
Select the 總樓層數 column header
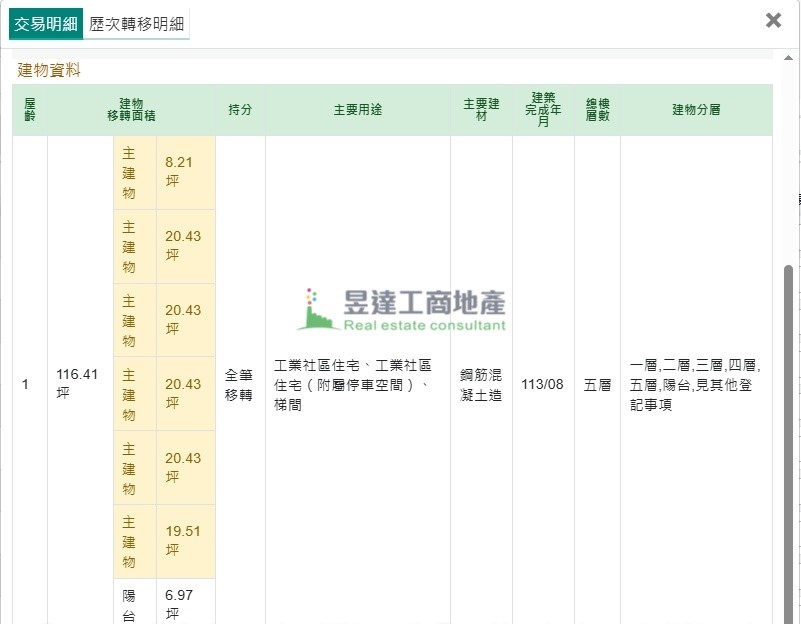tap(597, 110)
